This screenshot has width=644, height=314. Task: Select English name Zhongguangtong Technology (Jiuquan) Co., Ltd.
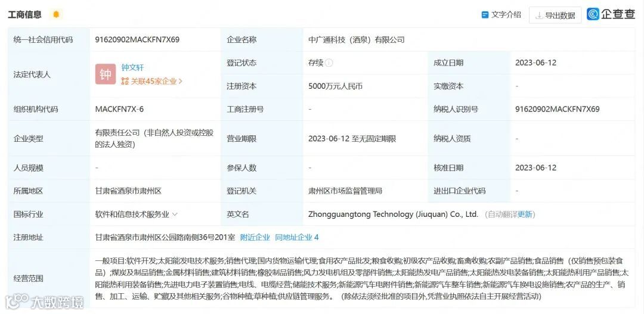393,214
